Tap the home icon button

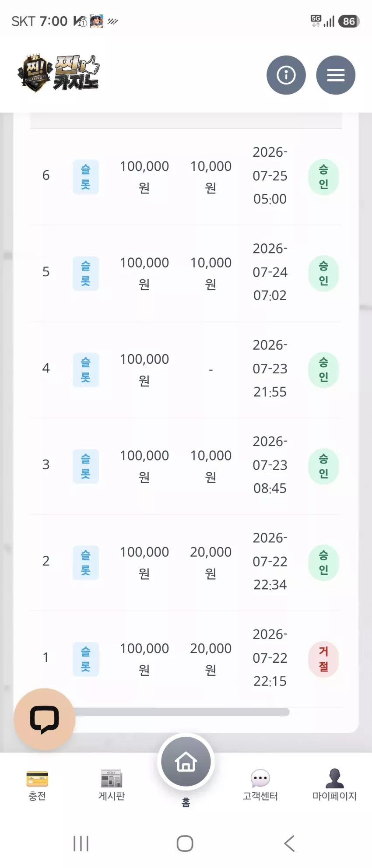point(186,762)
